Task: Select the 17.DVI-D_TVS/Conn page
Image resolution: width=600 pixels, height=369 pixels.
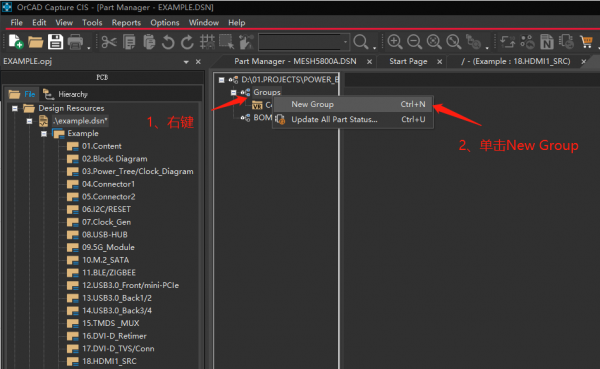Action: [118, 348]
